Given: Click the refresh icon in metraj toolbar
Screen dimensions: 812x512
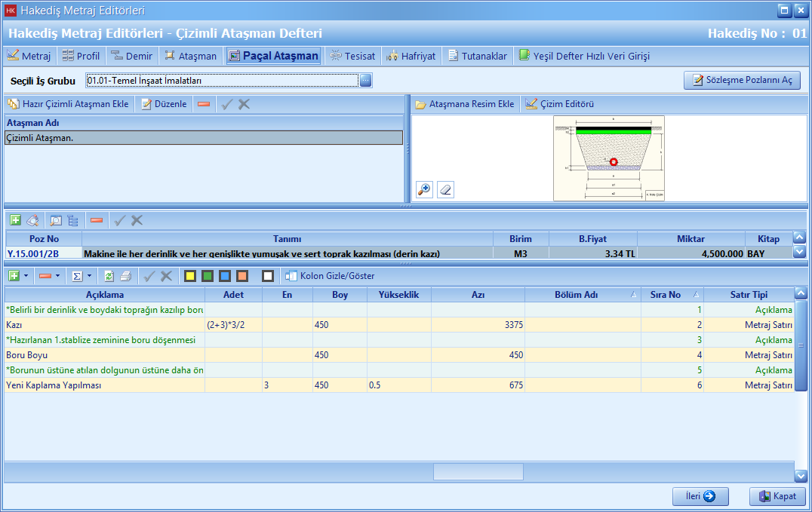Looking at the screenshot, I should coord(109,276).
